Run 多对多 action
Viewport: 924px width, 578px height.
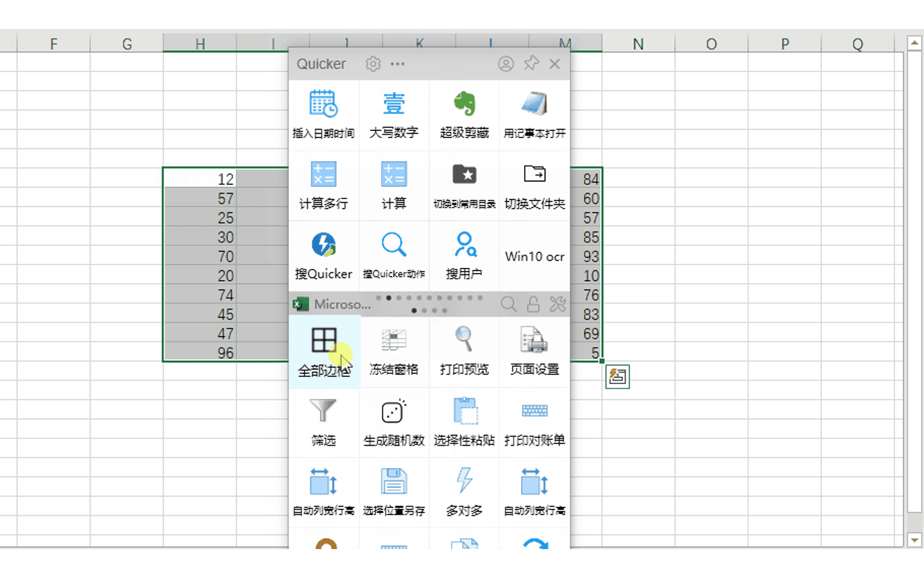click(x=465, y=493)
